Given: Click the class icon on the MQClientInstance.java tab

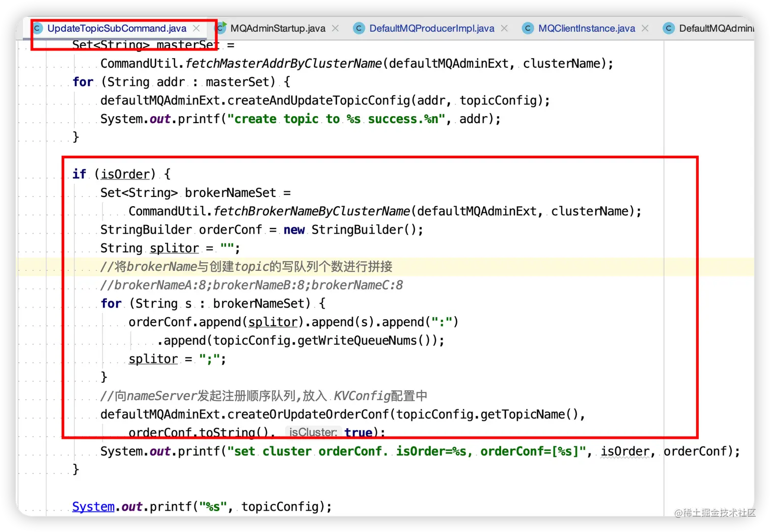Looking at the screenshot, I should coord(528,29).
